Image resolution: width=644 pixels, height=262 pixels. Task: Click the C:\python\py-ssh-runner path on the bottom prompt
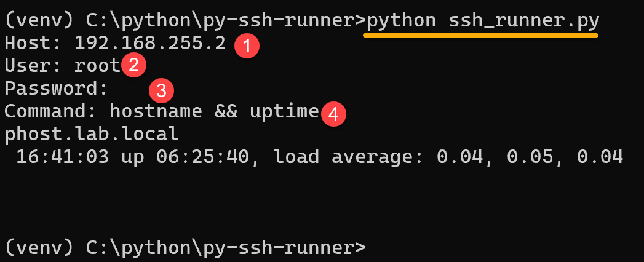220,247
